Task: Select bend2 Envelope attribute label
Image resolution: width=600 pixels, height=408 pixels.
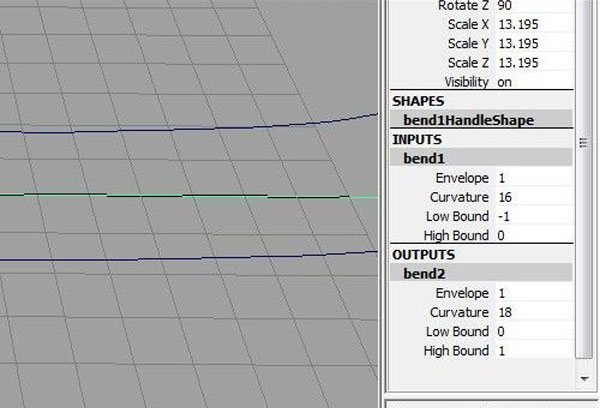Action: (x=462, y=293)
